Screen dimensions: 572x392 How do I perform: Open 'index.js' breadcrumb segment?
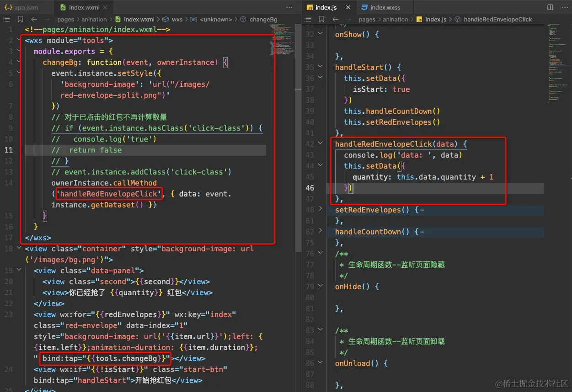point(436,19)
